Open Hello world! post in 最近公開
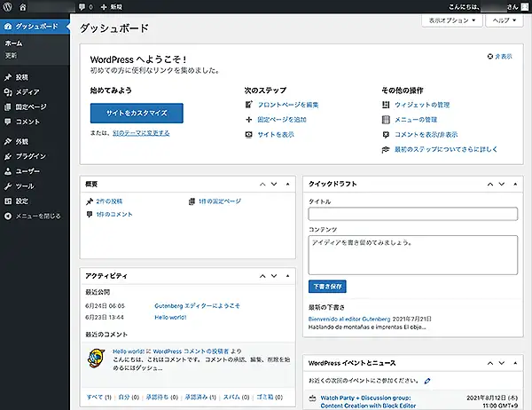 (x=170, y=318)
